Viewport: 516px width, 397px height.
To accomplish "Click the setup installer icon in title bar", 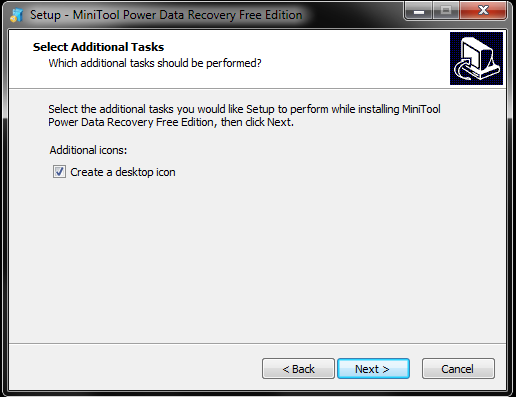I will coord(16,15).
